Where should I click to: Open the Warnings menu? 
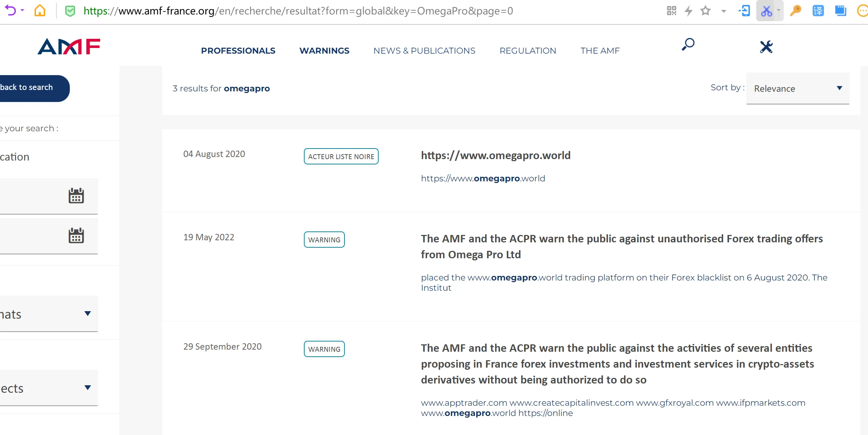(x=324, y=51)
